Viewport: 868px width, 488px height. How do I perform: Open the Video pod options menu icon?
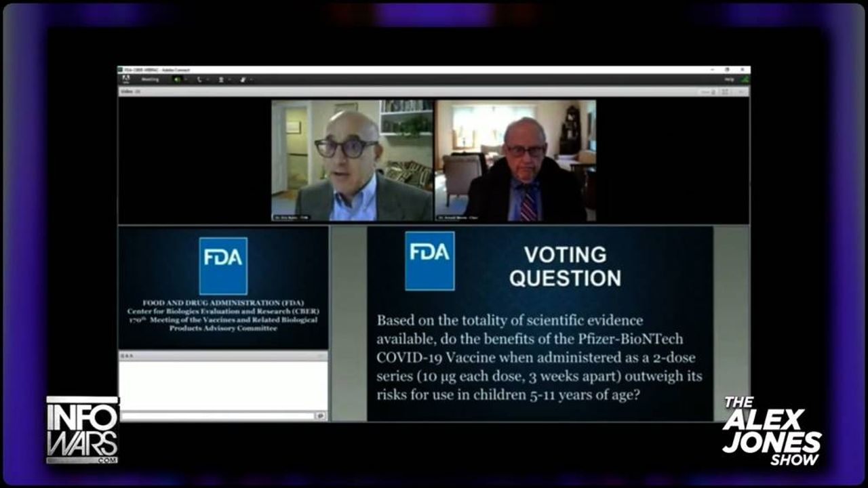click(741, 91)
